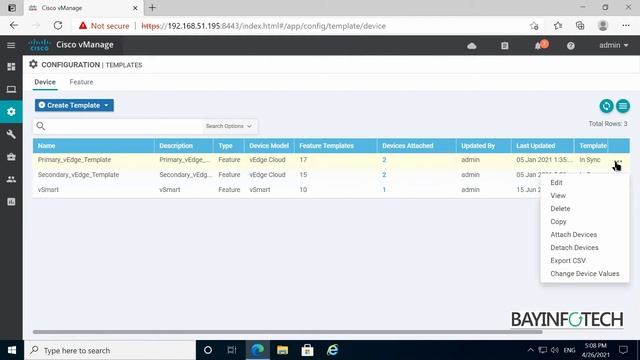Image resolution: width=640 pixels, height=360 pixels.
Task: Show hidden system tray icons
Action: [x=530, y=350]
